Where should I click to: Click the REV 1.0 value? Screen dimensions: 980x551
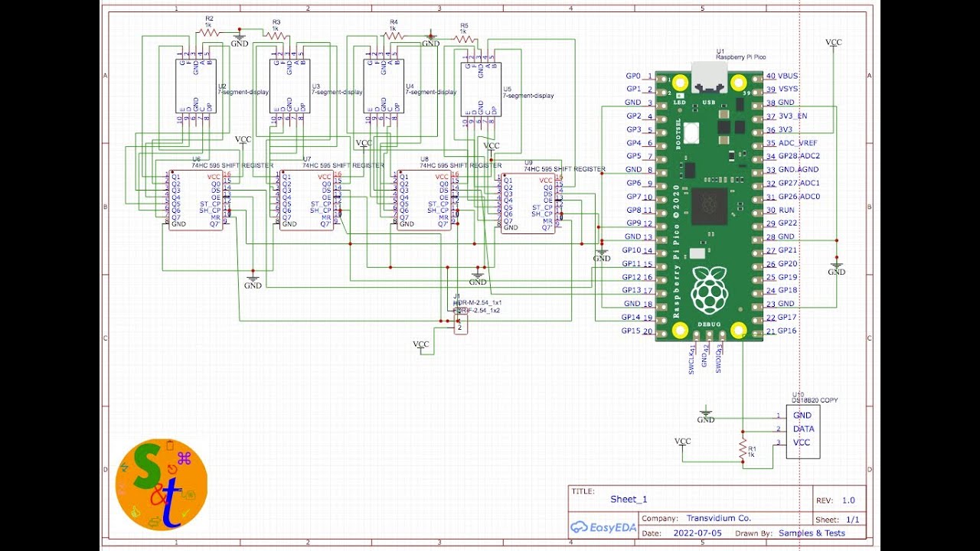pos(848,500)
